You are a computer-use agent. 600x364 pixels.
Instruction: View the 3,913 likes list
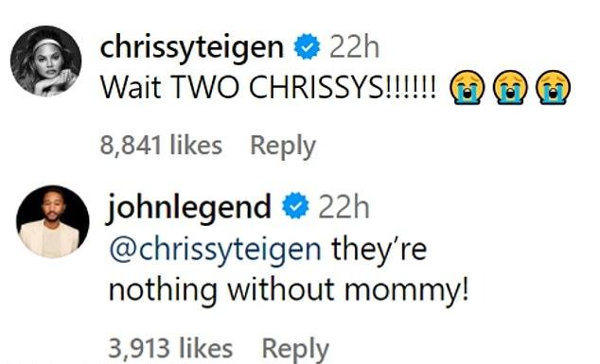pyautogui.click(x=170, y=348)
